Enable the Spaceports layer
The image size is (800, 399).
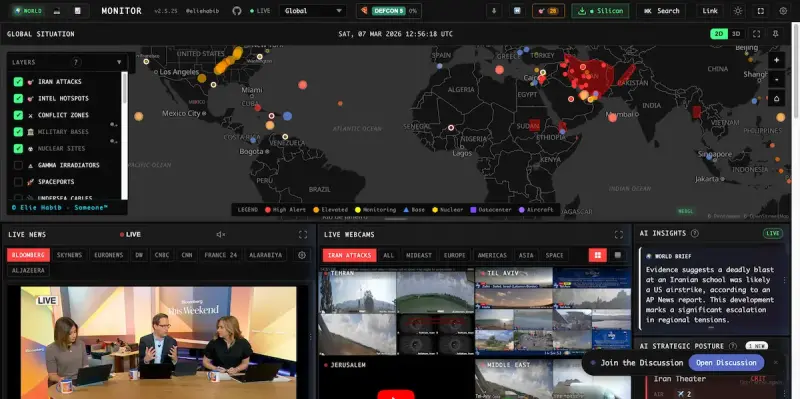18,182
